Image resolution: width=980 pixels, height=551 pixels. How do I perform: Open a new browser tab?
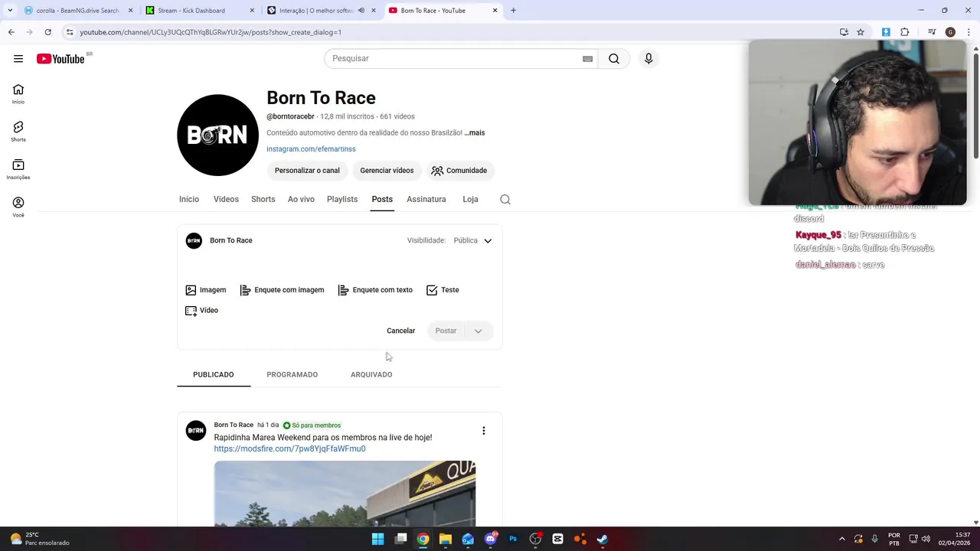tap(513, 11)
